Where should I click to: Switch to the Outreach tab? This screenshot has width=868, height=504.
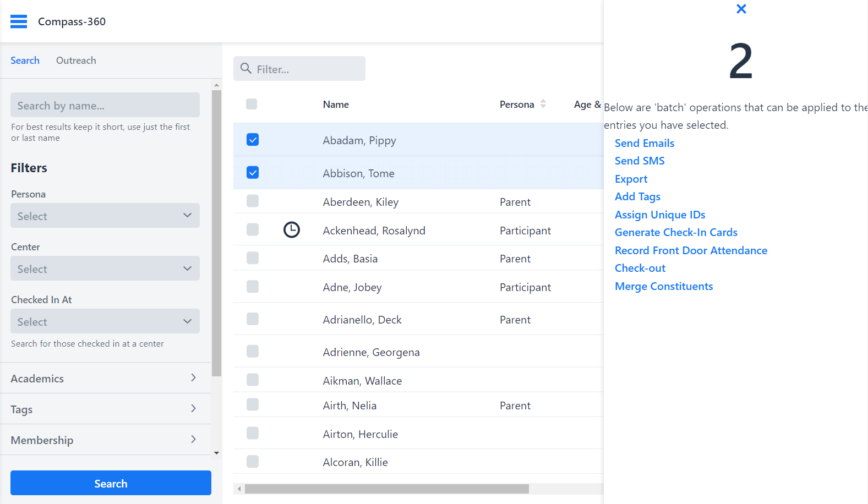[x=76, y=61]
